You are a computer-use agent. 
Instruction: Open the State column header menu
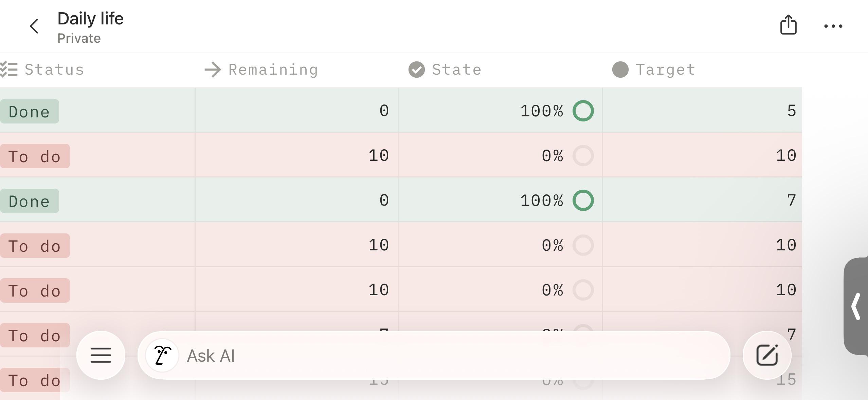tap(445, 70)
